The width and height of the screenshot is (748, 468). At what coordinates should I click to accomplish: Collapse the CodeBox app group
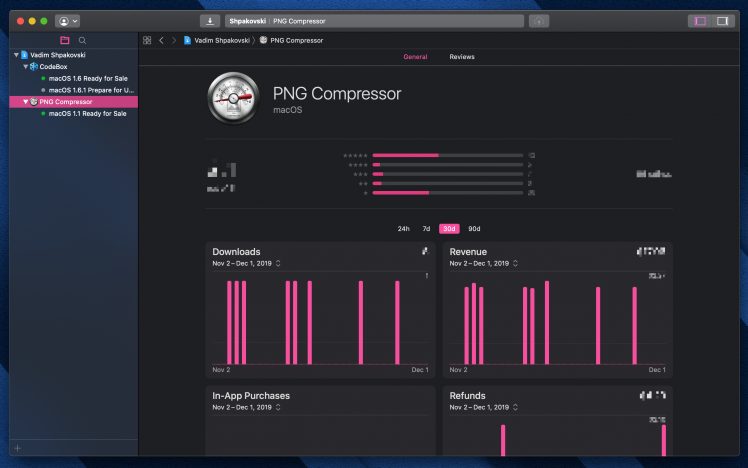point(25,66)
